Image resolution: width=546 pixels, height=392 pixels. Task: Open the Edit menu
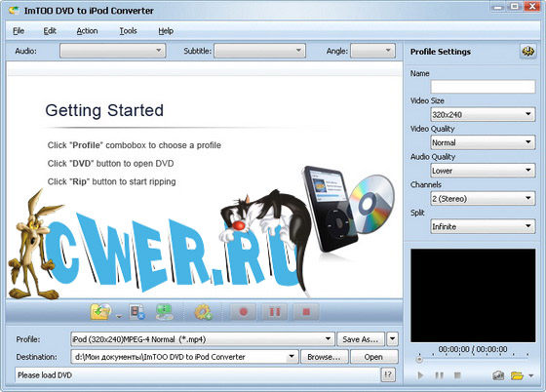pos(50,31)
